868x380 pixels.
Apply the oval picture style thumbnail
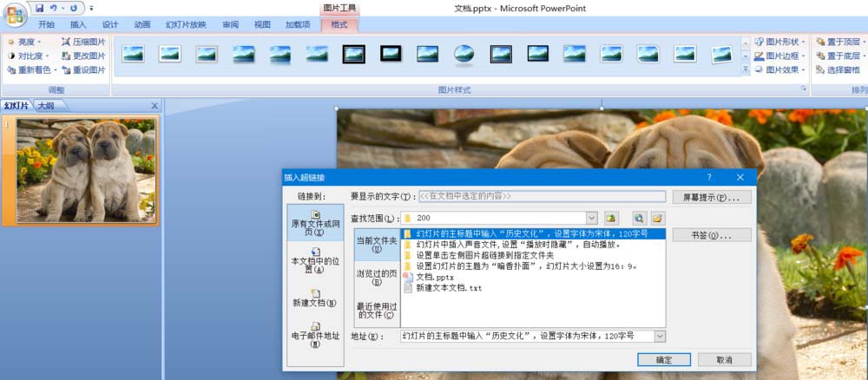click(464, 54)
